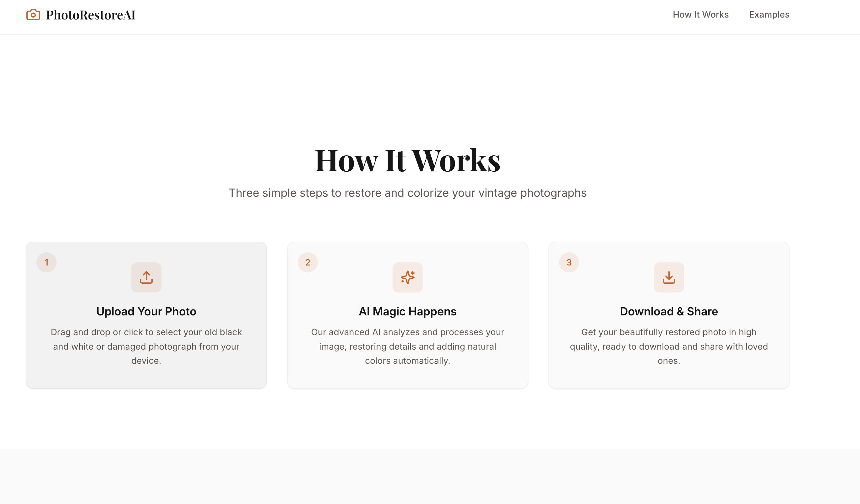Open the Examples nav link
860x504 pixels.
coord(769,15)
